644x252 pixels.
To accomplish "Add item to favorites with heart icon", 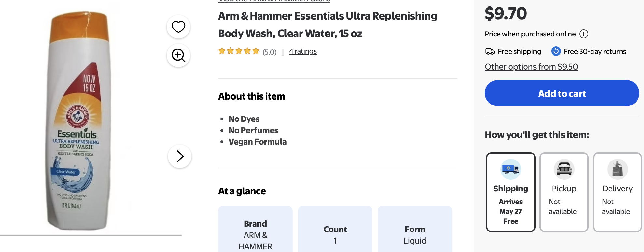I will click(x=178, y=27).
